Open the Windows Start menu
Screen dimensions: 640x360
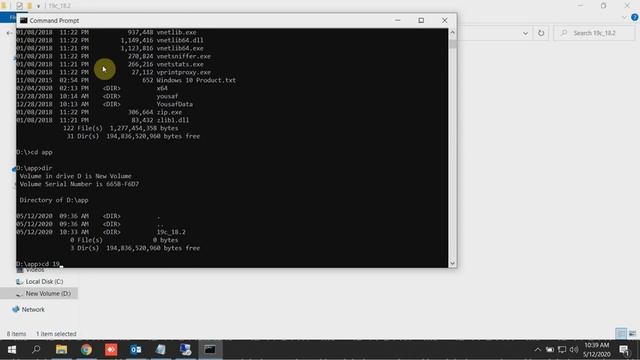12,350
